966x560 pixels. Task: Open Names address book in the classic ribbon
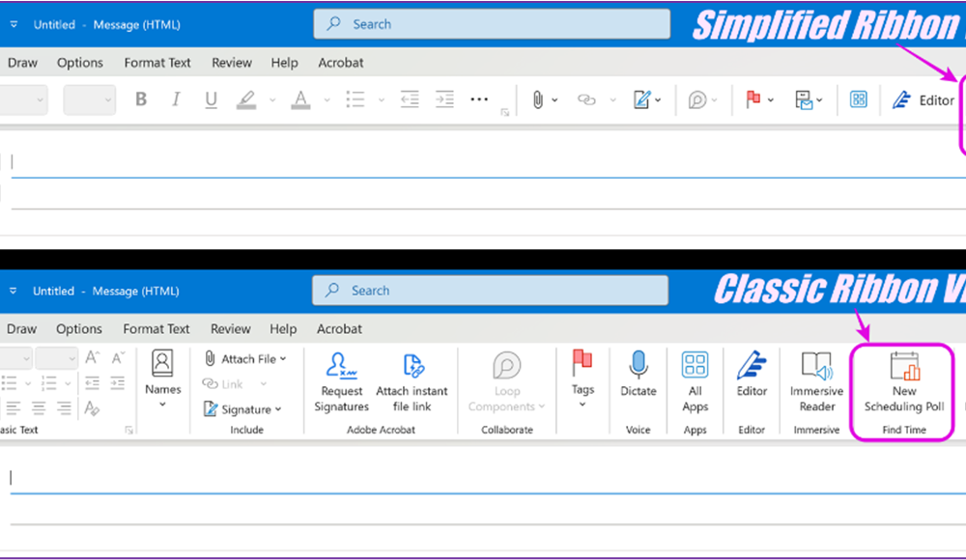[x=162, y=377]
